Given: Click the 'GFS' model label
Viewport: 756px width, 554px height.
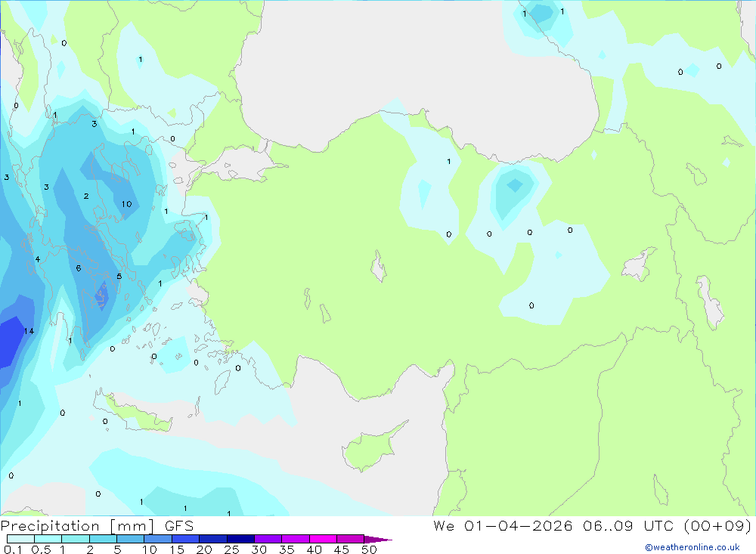Looking at the screenshot, I should (x=179, y=525).
